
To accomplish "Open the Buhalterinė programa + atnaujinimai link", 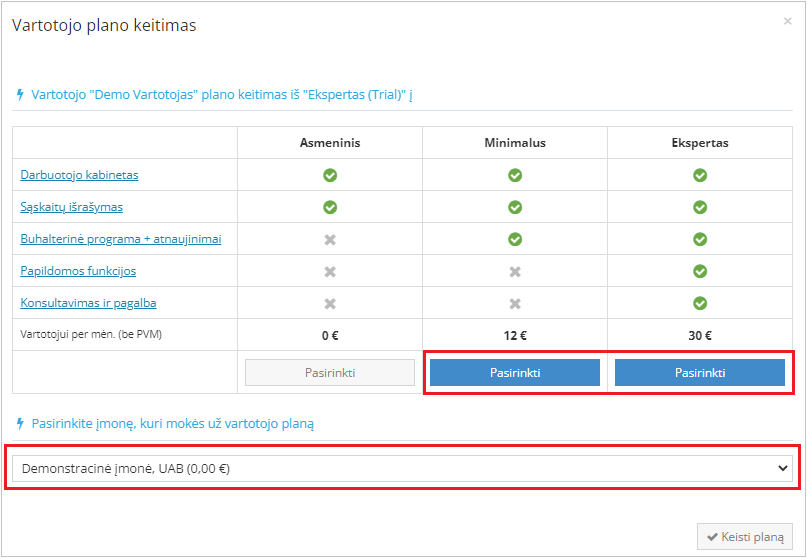I will [121, 239].
